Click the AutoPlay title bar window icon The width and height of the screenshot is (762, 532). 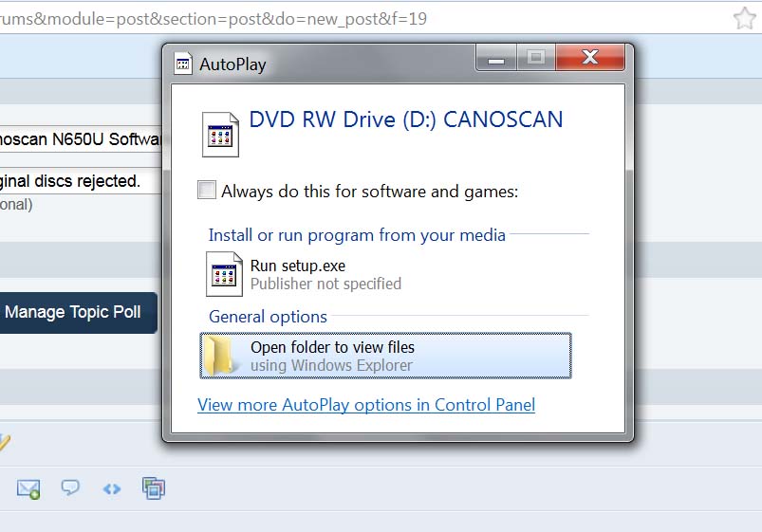point(183,64)
